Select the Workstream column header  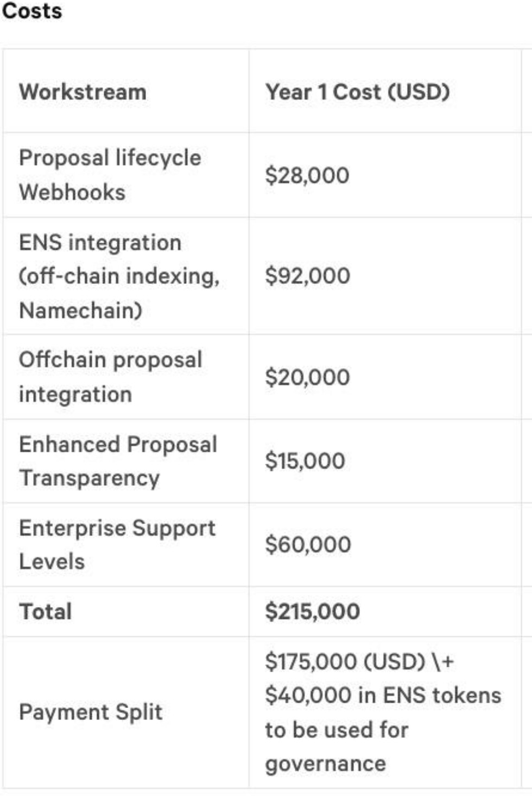[83, 92]
